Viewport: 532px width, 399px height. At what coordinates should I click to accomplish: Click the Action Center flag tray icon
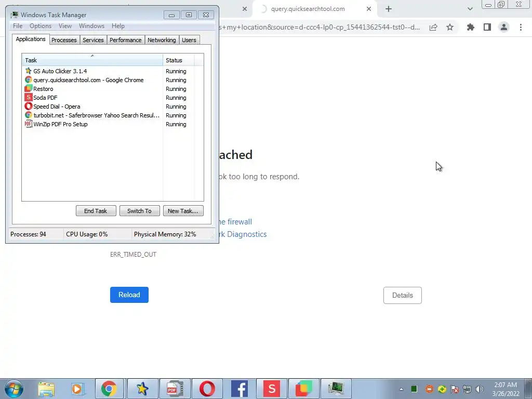455,389
